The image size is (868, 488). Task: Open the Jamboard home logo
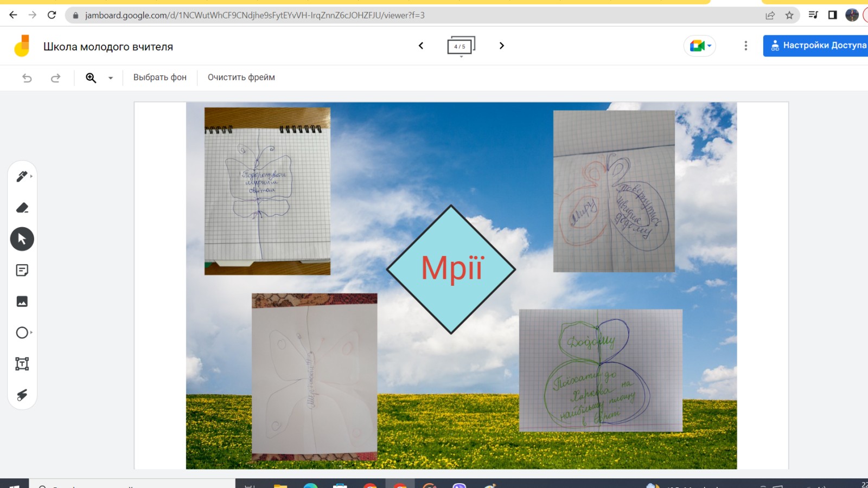coord(22,46)
